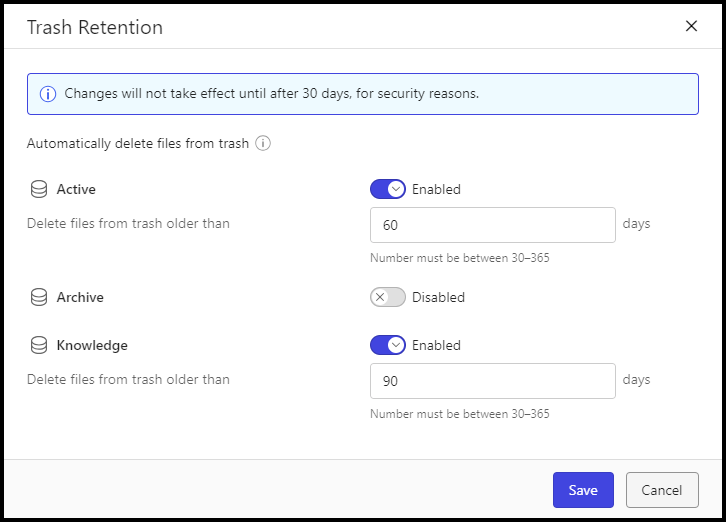The width and height of the screenshot is (726, 522).
Task: Disable the Active trash retention toggle
Action: [388, 189]
